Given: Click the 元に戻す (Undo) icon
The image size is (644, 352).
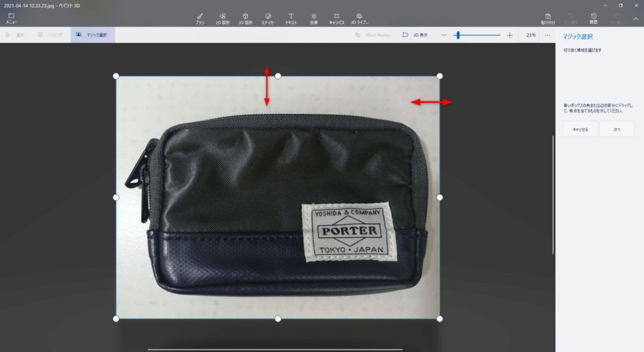Looking at the screenshot, I should point(571,19).
